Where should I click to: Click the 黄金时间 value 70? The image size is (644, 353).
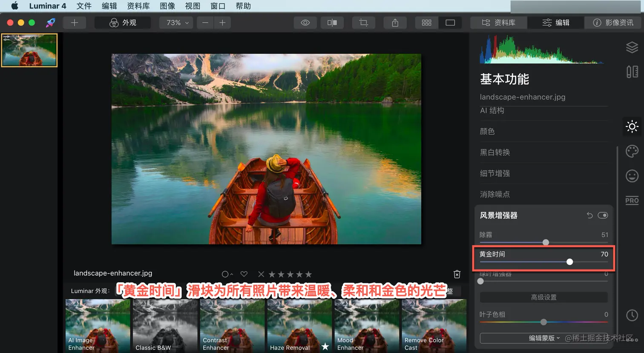click(604, 254)
